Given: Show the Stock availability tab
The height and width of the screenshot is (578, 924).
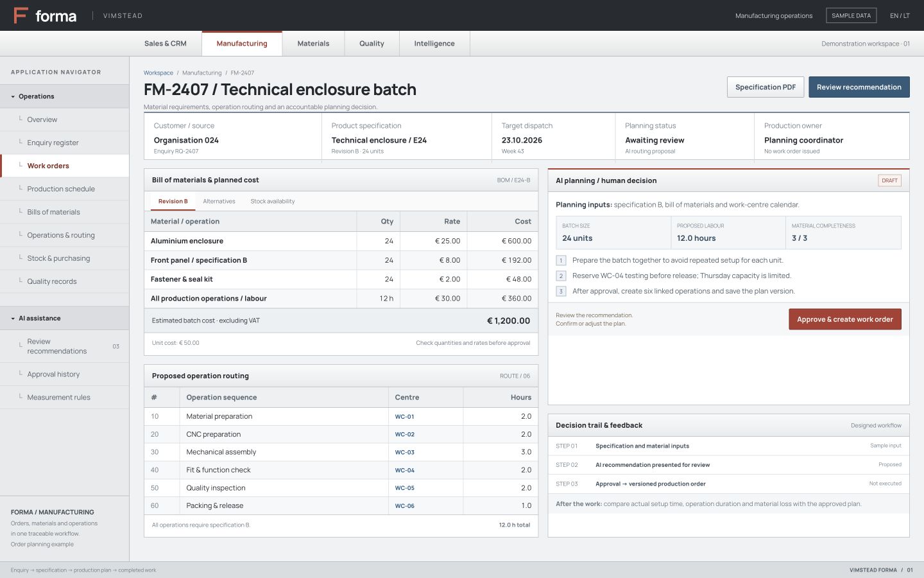Looking at the screenshot, I should pyautogui.click(x=273, y=202).
